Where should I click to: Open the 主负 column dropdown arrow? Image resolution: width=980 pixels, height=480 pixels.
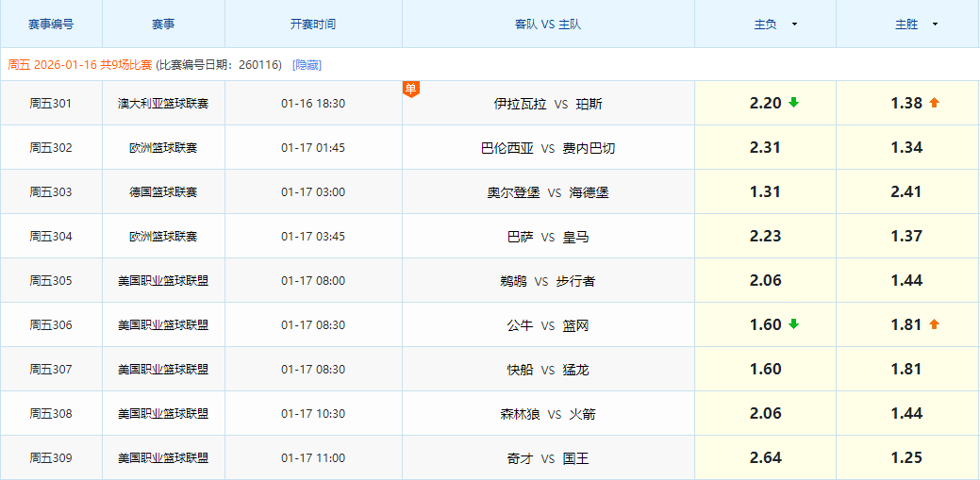[x=794, y=25]
